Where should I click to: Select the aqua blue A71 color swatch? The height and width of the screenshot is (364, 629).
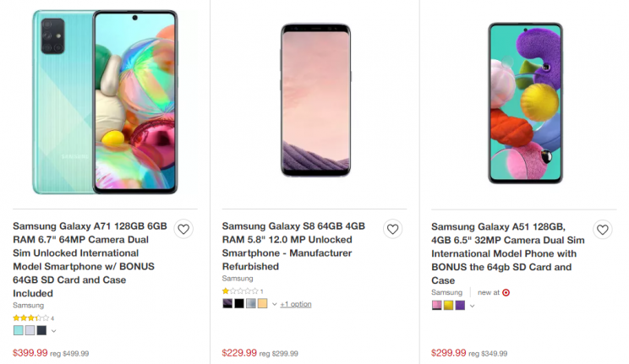19,330
